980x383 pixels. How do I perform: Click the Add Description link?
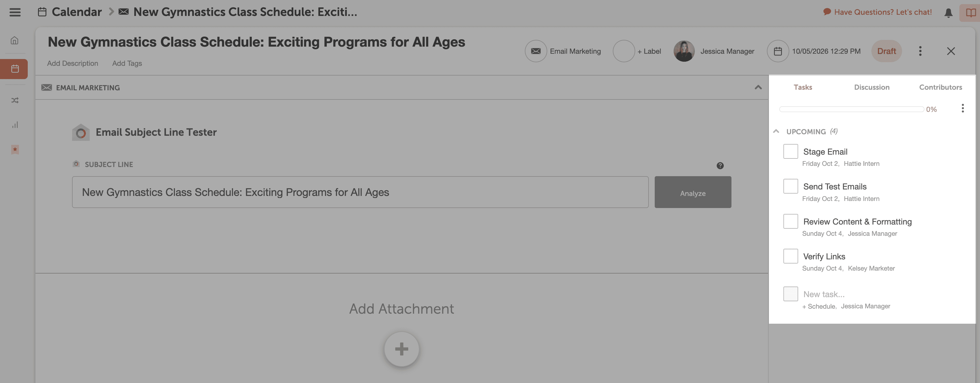click(x=72, y=63)
